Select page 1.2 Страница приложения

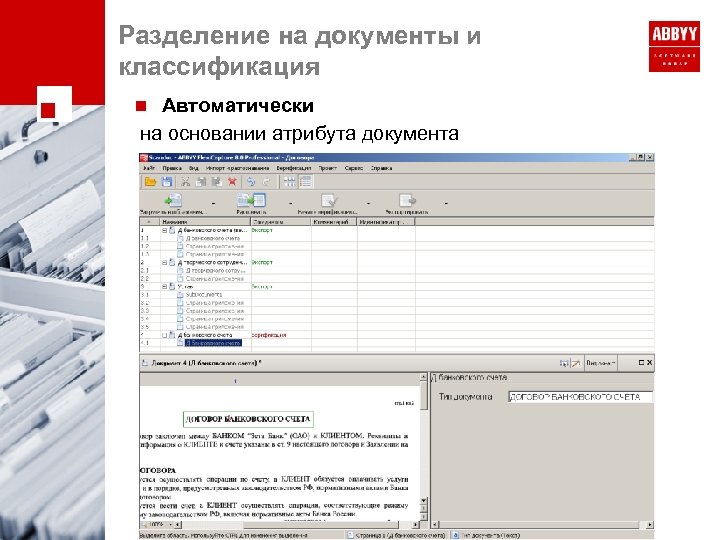point(214,246)
